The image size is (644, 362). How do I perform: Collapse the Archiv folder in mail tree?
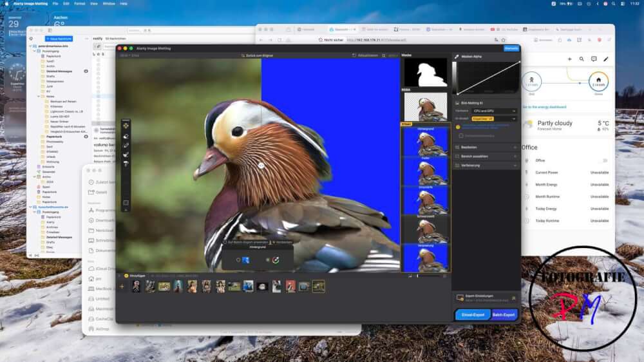(x=35, y=176)
